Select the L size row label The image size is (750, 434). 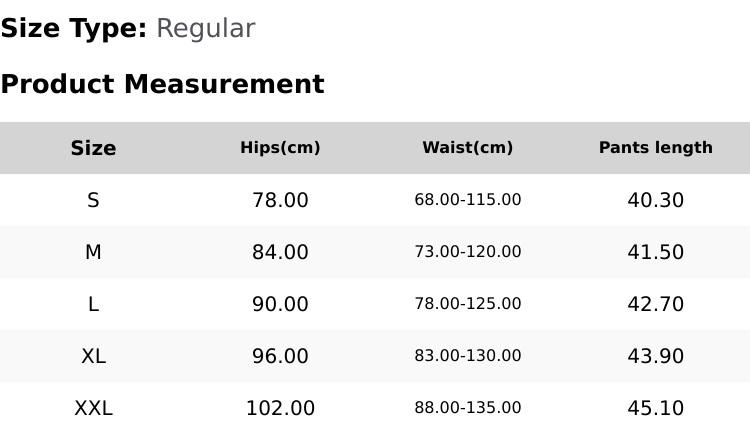pyautogui.click(x=93, y=304)
